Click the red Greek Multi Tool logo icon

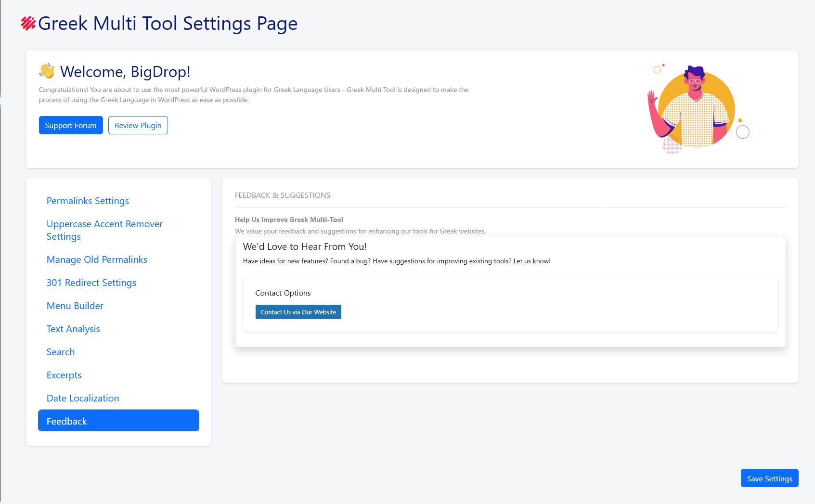point(28,23)
